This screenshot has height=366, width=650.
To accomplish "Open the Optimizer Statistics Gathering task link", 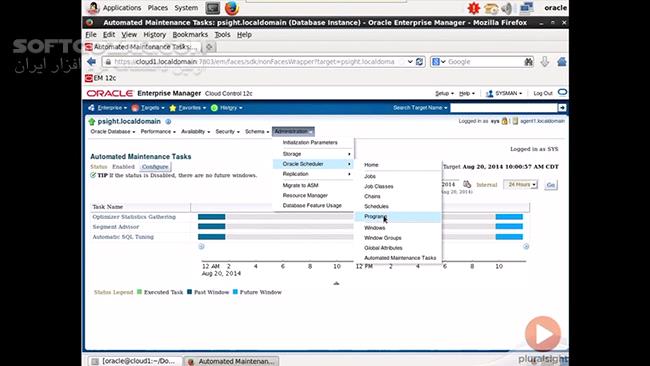I will point(134,217).
